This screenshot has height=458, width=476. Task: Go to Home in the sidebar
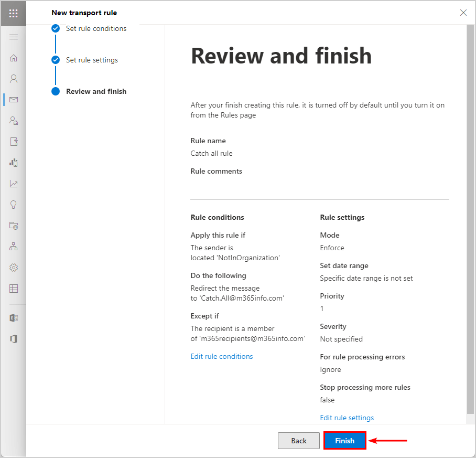[x=13, y=58]
